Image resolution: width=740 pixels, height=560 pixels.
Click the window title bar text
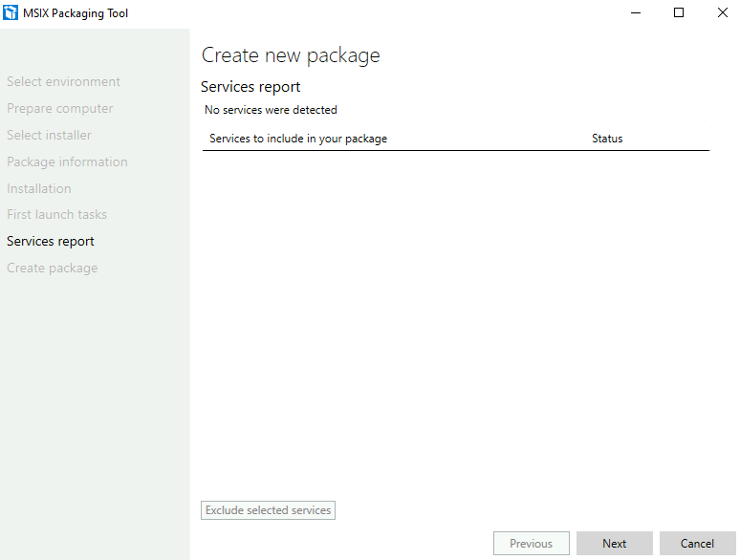[x=76, y=13]
